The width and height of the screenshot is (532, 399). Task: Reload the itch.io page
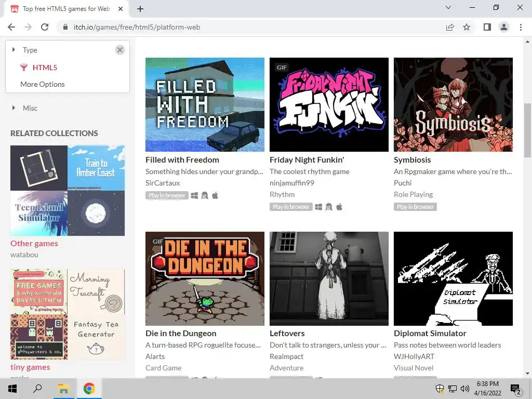[45, 27]
